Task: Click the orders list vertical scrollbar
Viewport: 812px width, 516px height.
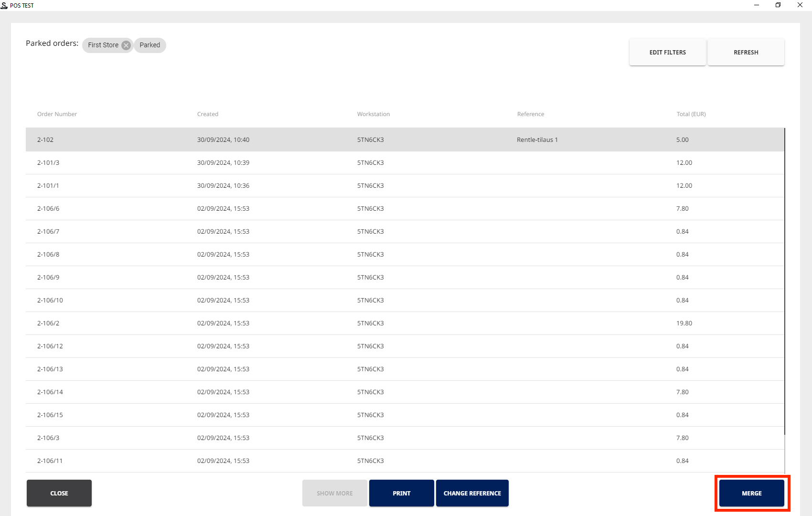Action: point(784,282)
